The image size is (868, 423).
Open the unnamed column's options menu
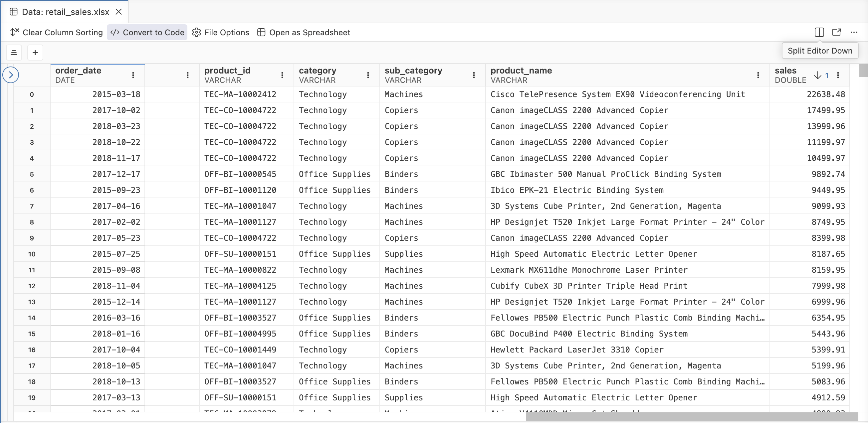tap(188, 75)
